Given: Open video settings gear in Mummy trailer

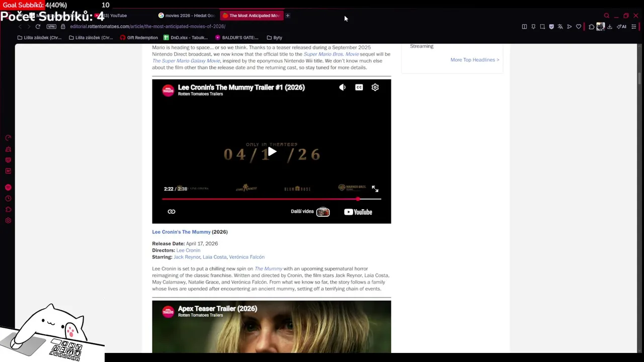Looking at the screenshot, I should (x=375, y=87).
